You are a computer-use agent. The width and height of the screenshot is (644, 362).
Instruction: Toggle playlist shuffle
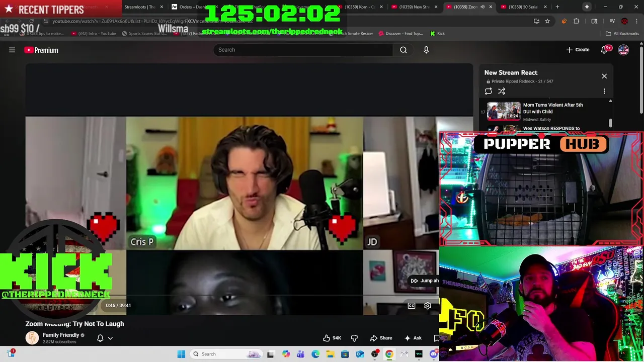502,91
